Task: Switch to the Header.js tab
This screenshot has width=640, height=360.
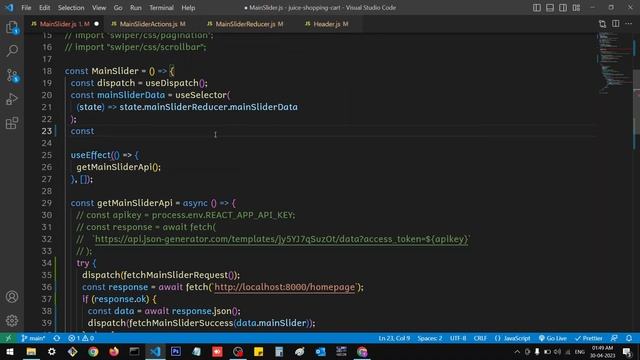Action: tap(330, 24)
